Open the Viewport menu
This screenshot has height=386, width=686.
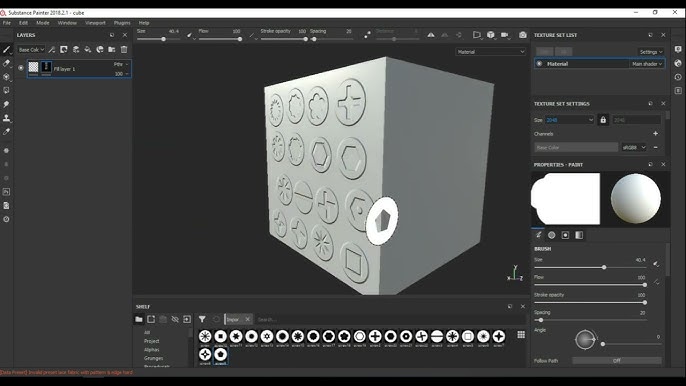click(x=95, y=23)
